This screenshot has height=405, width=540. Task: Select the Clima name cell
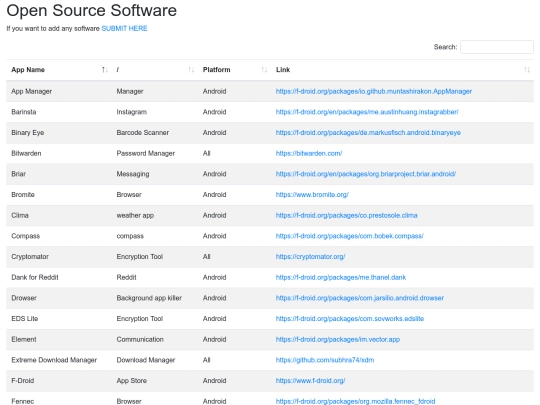coord(20,215)
